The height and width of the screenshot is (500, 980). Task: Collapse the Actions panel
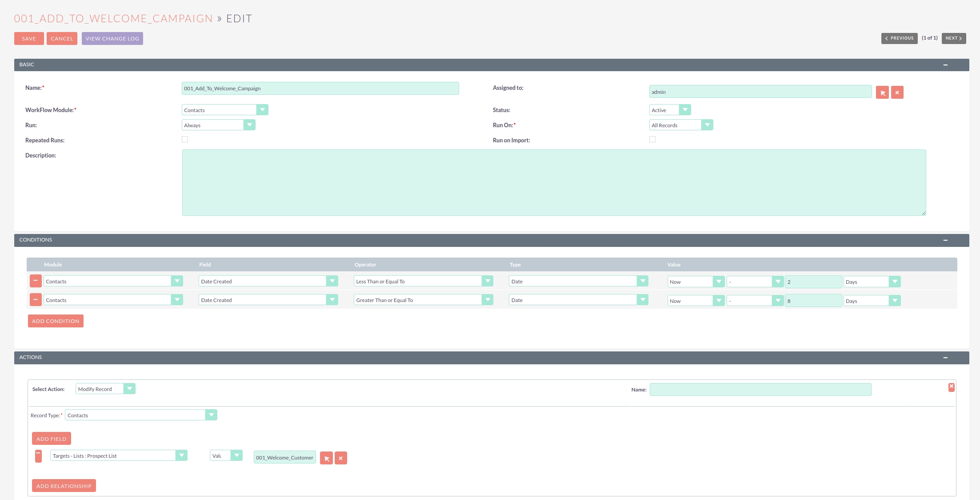(x=945, y=358)
